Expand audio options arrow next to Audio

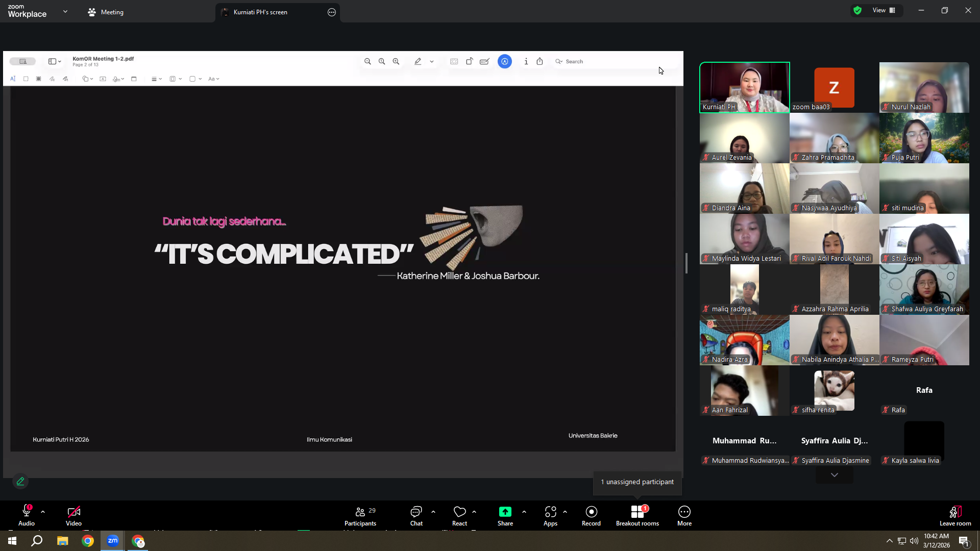(x=43, y=511)
